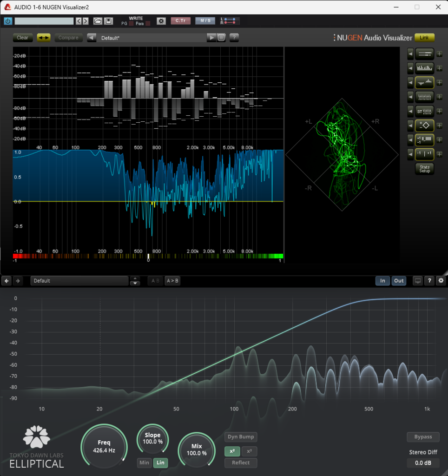Toggle the plugin power button
This screenshot has width=448, height=476.
point(8,21)
